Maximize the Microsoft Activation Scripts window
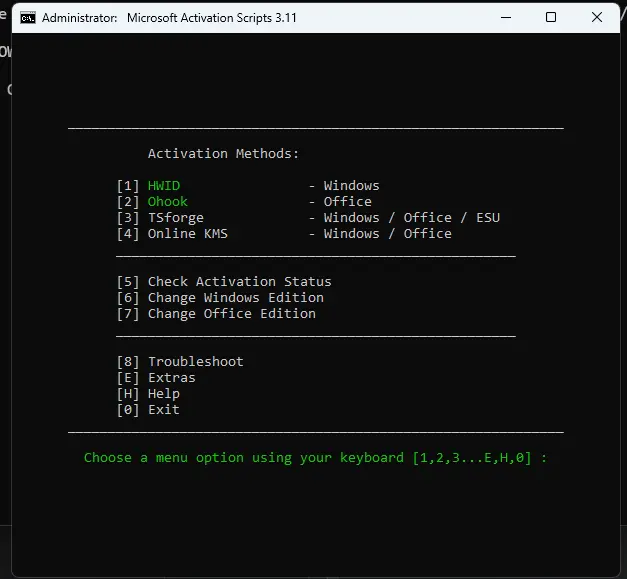627x579 pixels. 551,17
